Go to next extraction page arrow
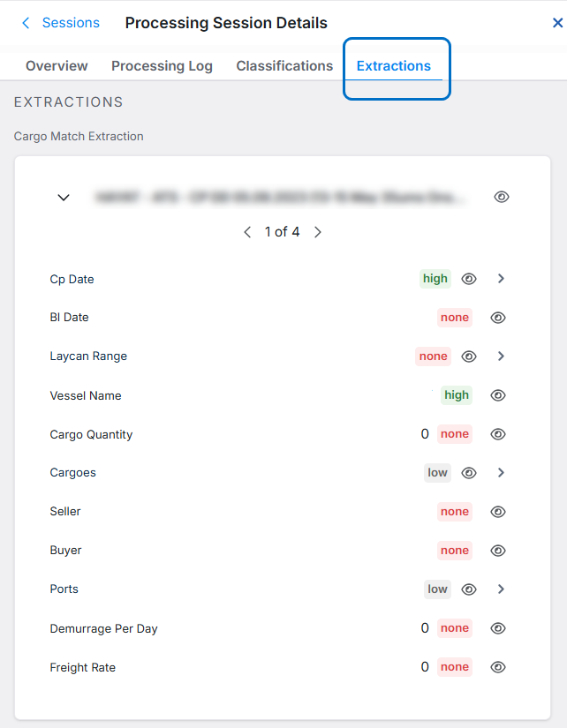567x728 pixels. tap(317, 232)
